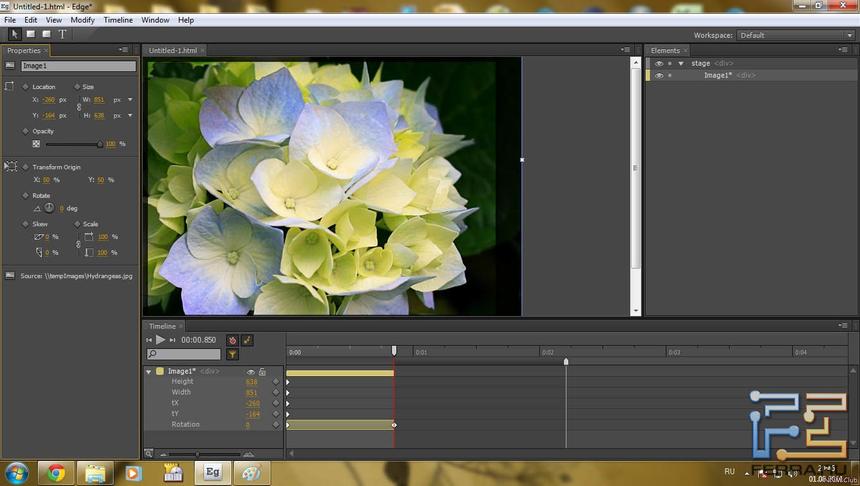Open the width unit px dropdown arrow
This screenshot has width=860, height=486.
click(x=130, y=100)
